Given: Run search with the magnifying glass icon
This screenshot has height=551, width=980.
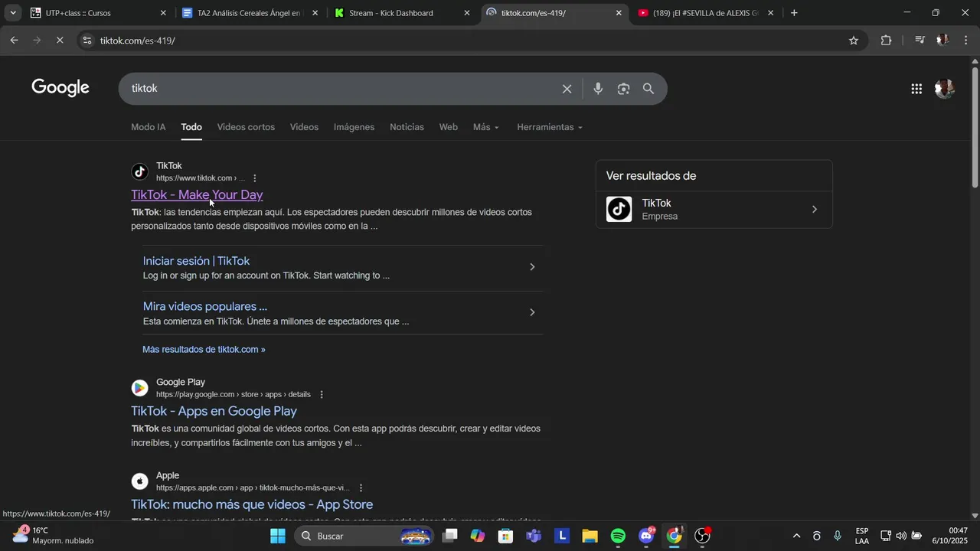Looking at the screenshot, I should click(x=648, y=89).
